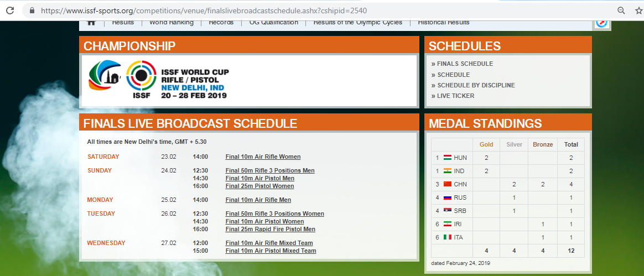Open Final 25m Rapid Fire Pistol Men
Viewport: 644px width, 276px height.
coord(270,229)
